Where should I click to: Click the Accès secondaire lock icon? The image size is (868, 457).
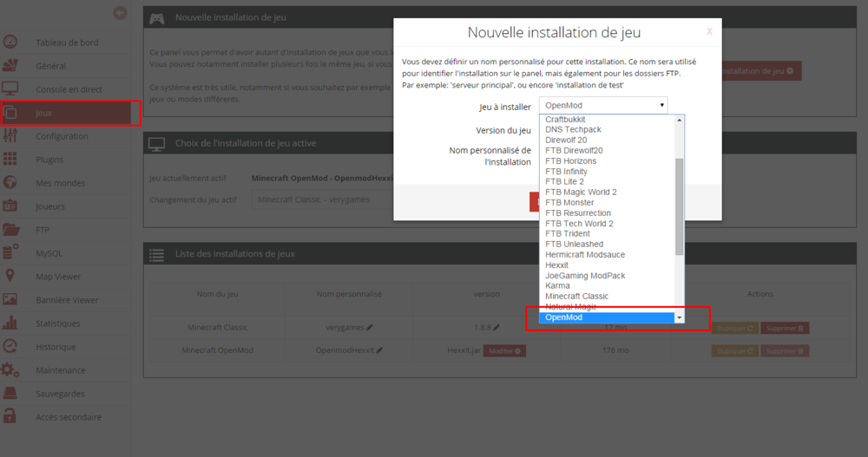(x=10, y=415)
